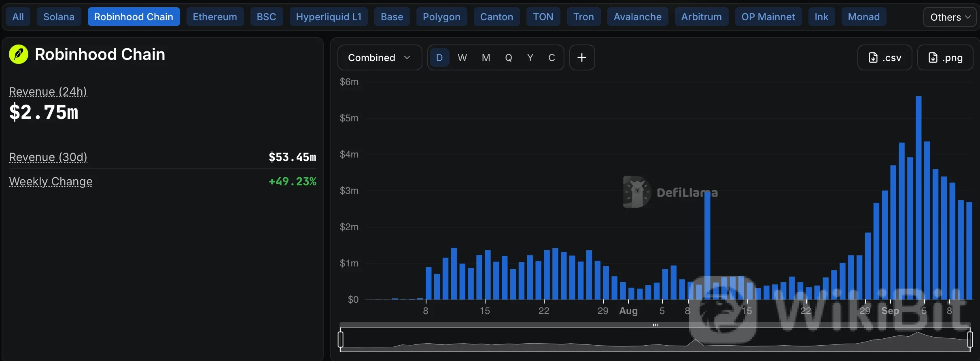Expand the Others chains dropdown
Viewport: 980px width, 361px height.
(950, 17)
